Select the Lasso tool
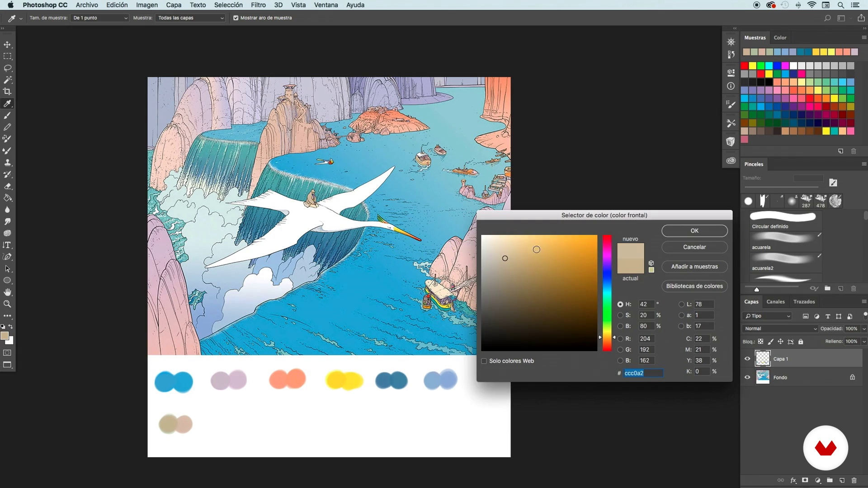 [7, 68]
